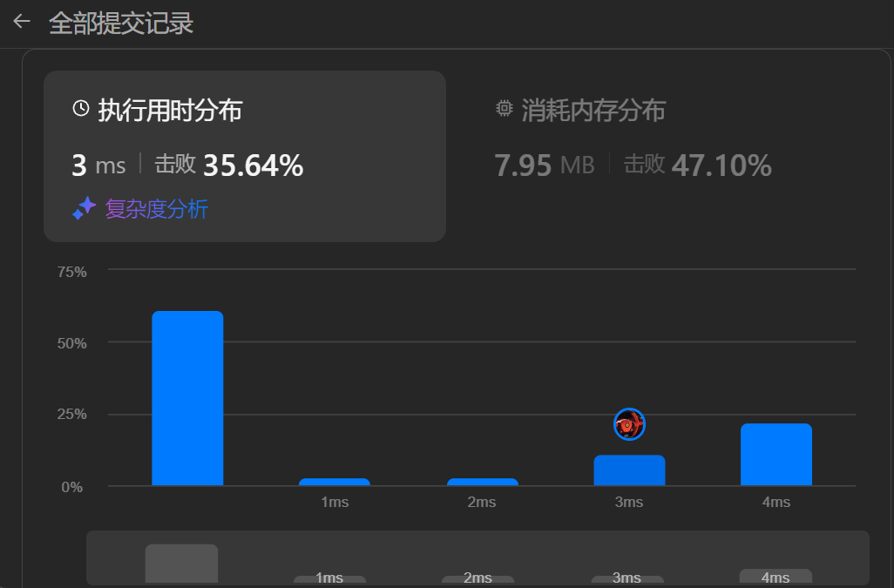
Task: Select the highlighted 3ms bar
Action: click(629, 470)
